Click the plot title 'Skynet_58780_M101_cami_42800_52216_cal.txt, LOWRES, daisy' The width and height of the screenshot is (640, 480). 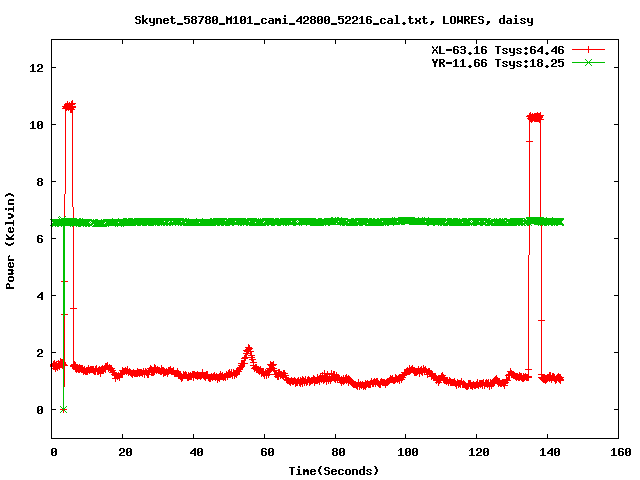click(x=334, y=20)
